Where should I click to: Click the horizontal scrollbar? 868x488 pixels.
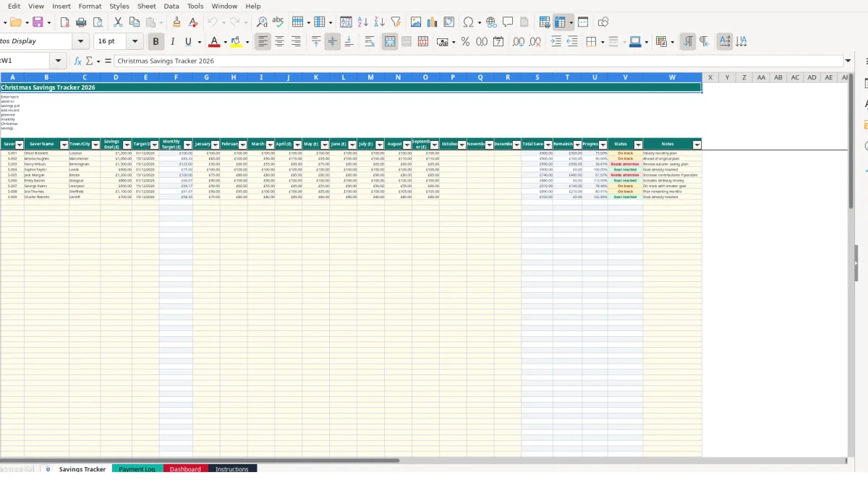click(199, 460)
